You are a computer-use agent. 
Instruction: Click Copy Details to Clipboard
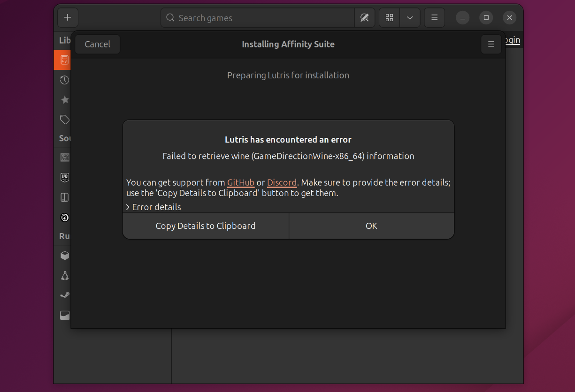tap(206, 226)
